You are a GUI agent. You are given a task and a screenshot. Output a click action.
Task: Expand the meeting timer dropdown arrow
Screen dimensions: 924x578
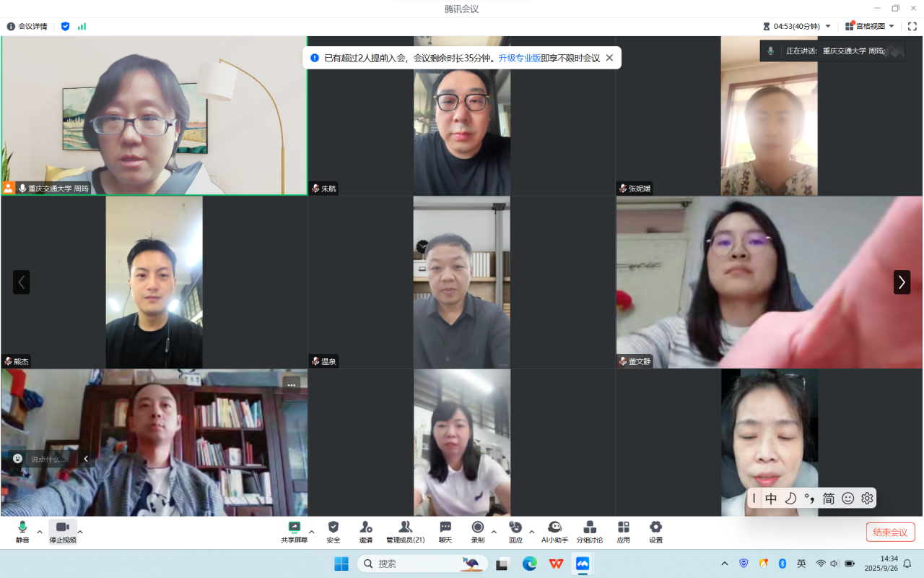tap(828, 26)
